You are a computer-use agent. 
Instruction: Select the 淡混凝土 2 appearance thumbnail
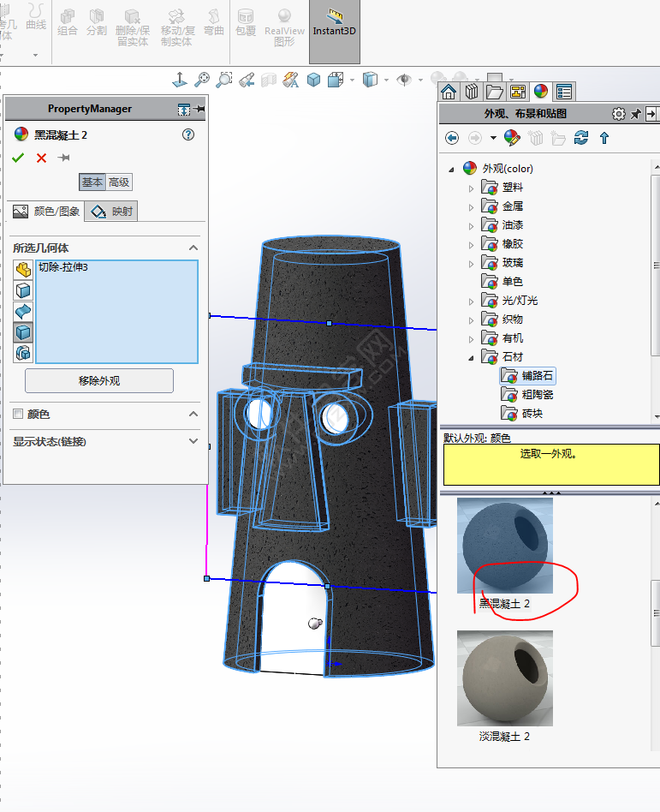pyautogui.click(x=505, y=678)
